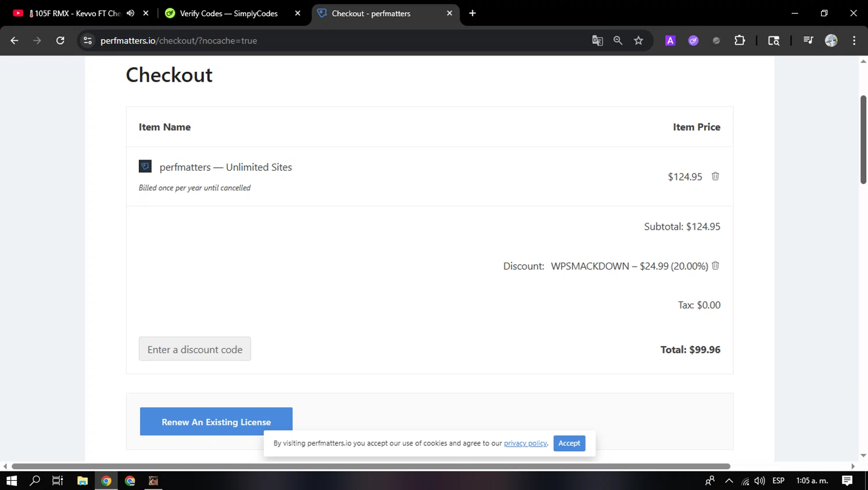Click the WPSMACKDOWN discount text
Screen dimensions: 868x490
coord(630,266)
